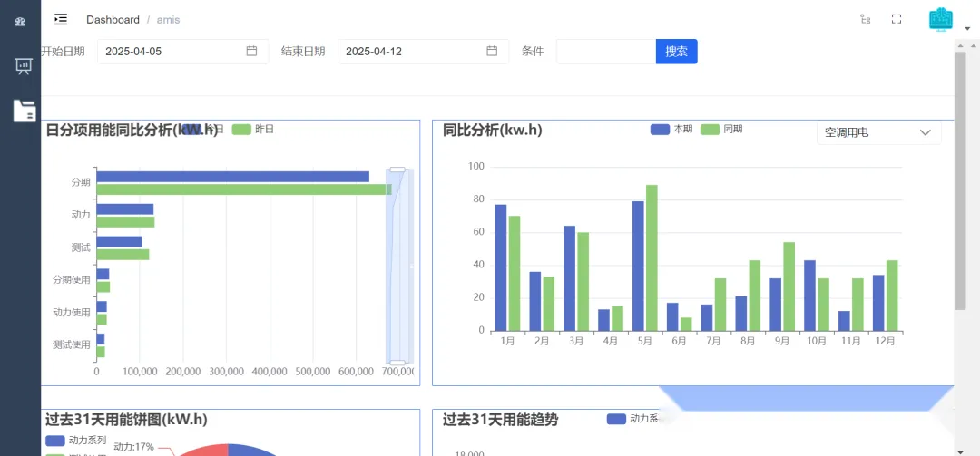Toggle the trend chart 动力系 legend

[632, 419]
